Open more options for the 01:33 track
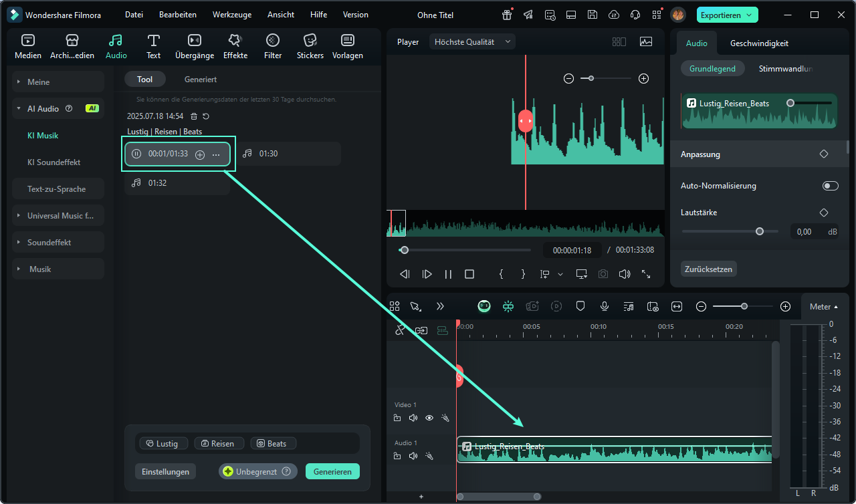Image resolution: width=856 pixels, height=504 pixels. (x=216, y=154)
